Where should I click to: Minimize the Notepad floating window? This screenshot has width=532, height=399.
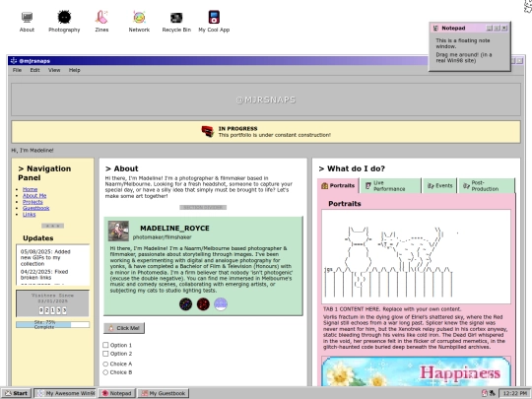pyautogui.click(x=490, y=29)
